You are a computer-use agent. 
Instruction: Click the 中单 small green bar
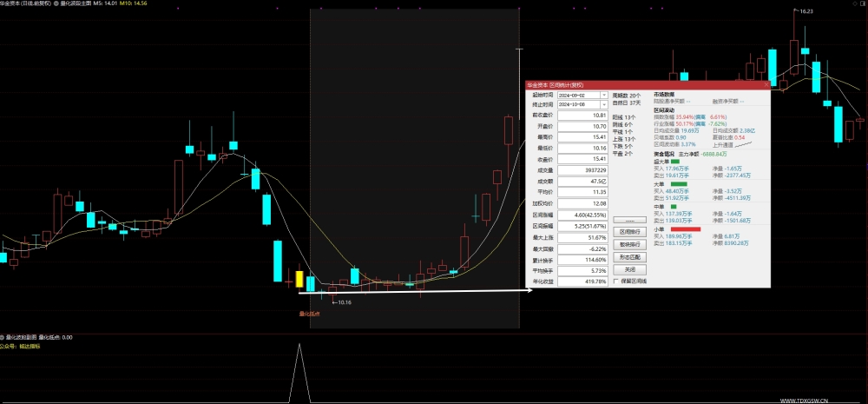pos(674,207)
